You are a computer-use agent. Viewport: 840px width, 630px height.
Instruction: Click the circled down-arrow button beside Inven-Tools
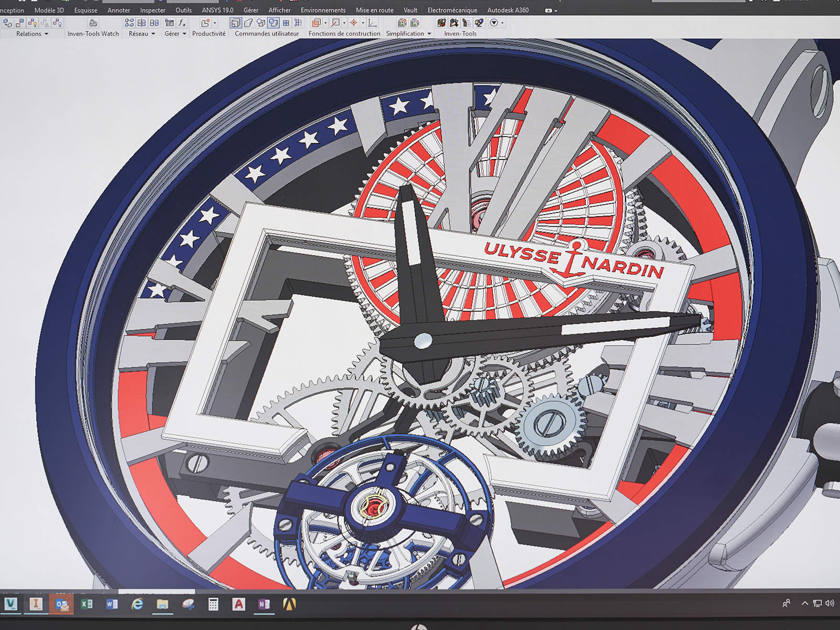point(494,23)
